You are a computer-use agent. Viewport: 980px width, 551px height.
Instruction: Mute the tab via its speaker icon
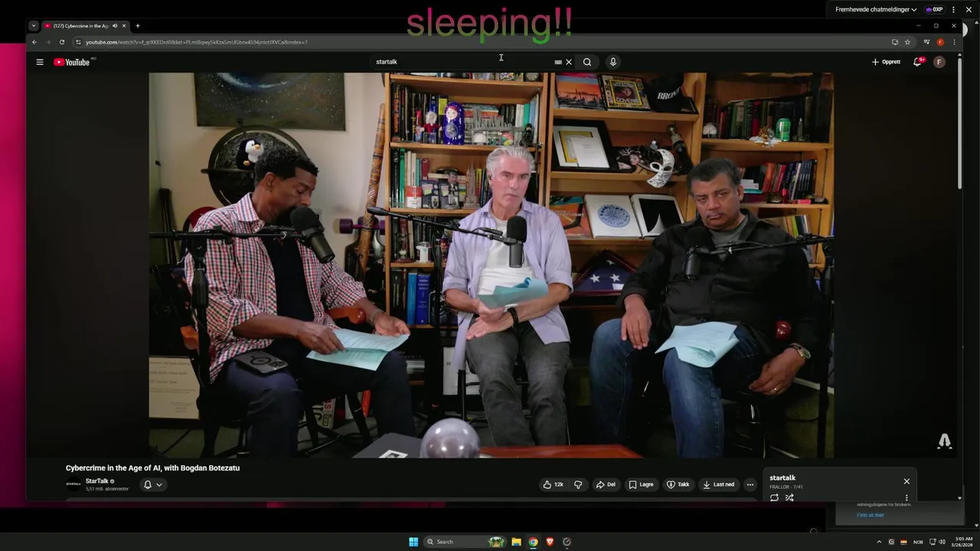pyautogui.click(x=115, y=26)
